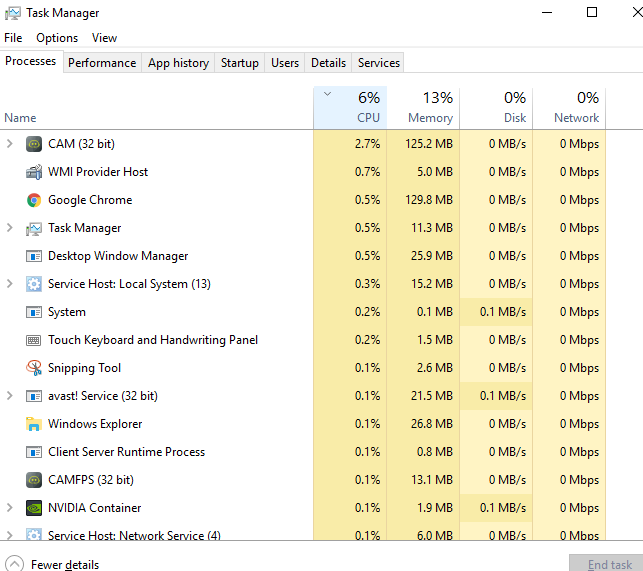Expand avast! Service (32 bit) group

click(x=9, y=395)
